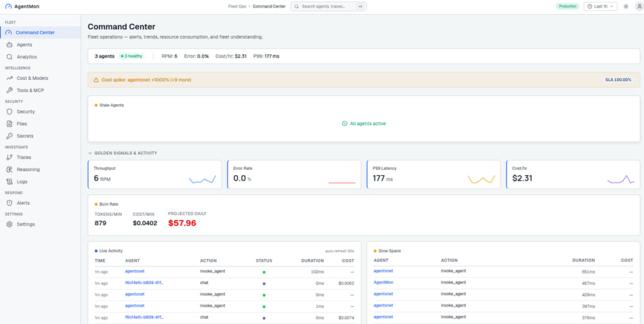
Task: Collapse the Golden Signals & Activity section
Action: coord(90,153)
